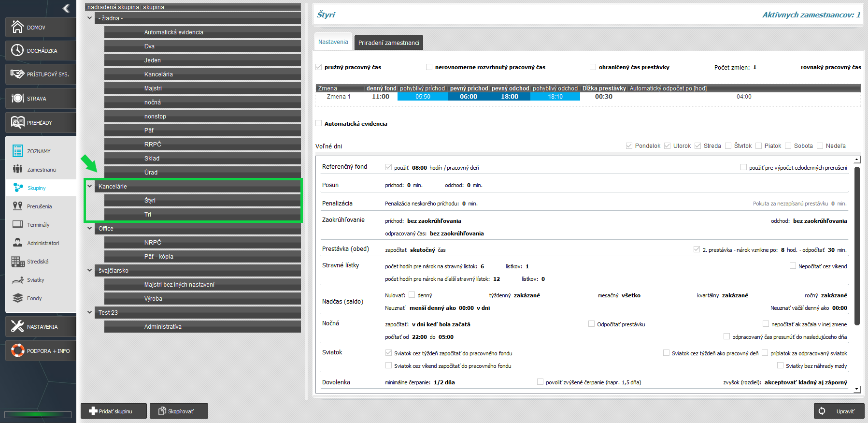Image resolution: width=868 pixels, height=423 pixels.
Task: Open the Administrátori user icon
Action: [18, 243]
